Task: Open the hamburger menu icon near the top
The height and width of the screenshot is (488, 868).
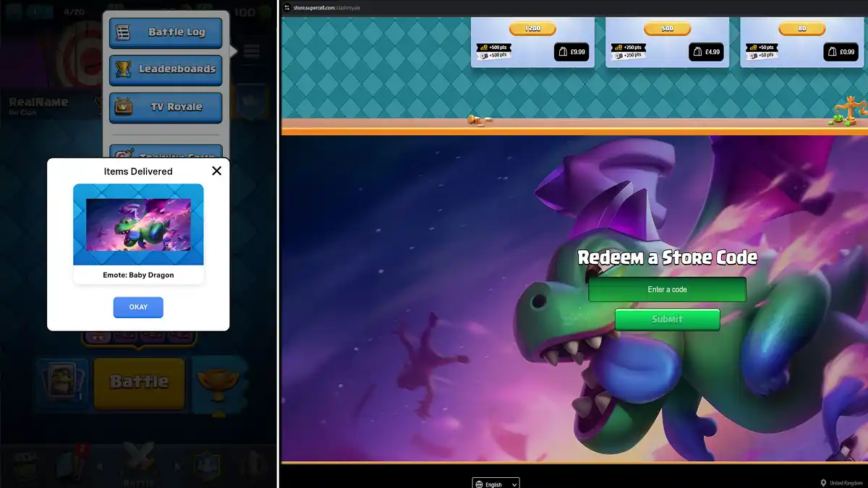Action: (252, 51)
